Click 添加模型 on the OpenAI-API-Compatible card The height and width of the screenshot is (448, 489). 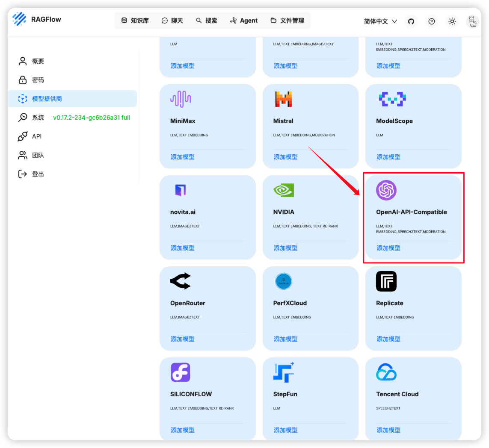pyautogui.click(x=388, y=248)
